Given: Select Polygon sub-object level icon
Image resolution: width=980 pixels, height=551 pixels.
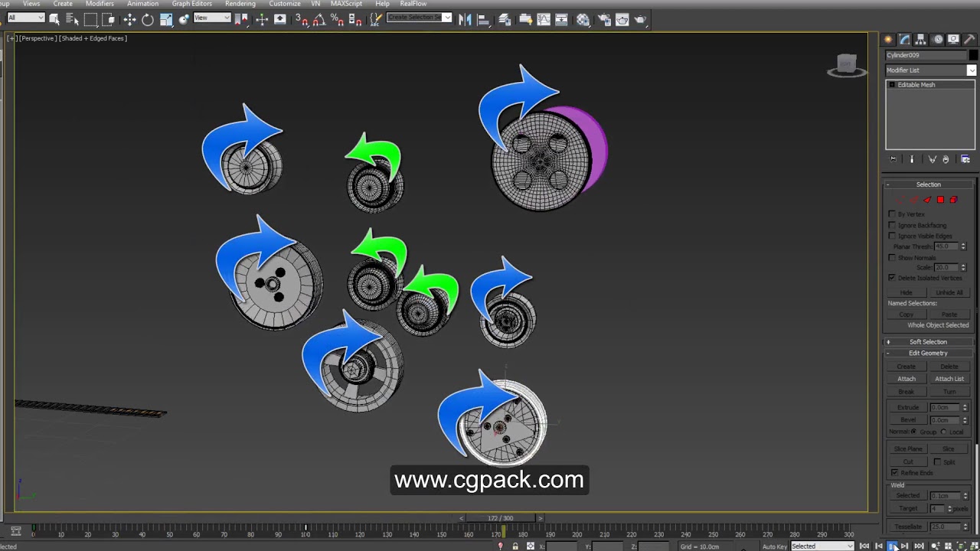Looking at the screenshot, I should tap(940, 200).
